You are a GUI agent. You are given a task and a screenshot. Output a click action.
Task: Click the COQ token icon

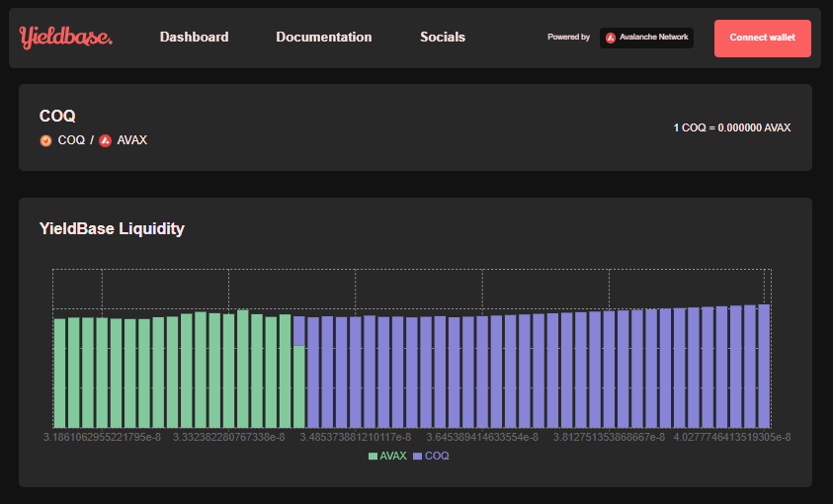(x=46, y=140)
